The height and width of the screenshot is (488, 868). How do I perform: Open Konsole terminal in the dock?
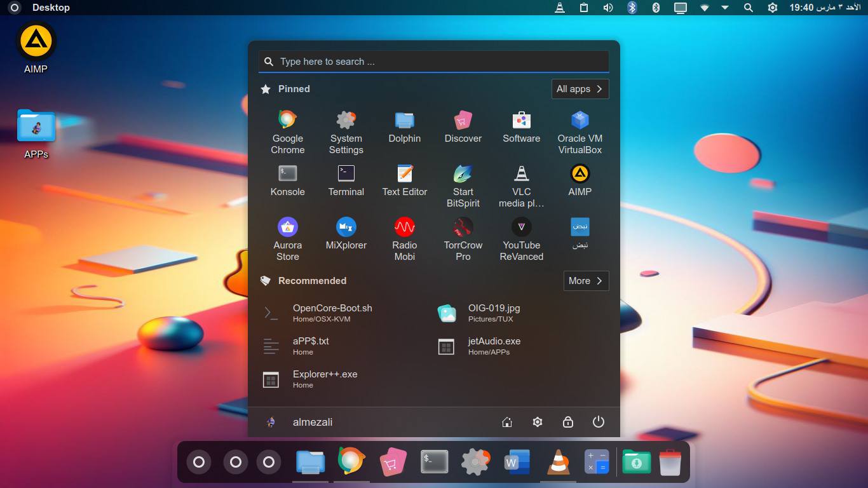[435, 462]
